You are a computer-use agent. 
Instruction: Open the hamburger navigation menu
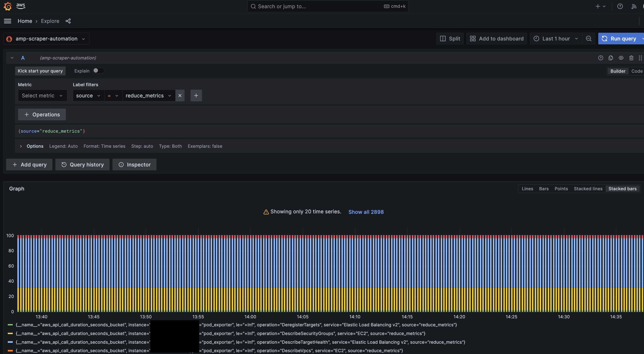(8, 21)
